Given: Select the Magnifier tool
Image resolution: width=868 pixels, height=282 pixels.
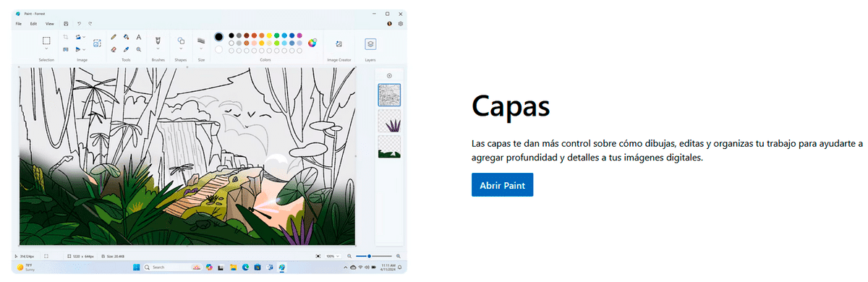Looking at the screenshot, I should pyautogui.click(x=139, y=49).
